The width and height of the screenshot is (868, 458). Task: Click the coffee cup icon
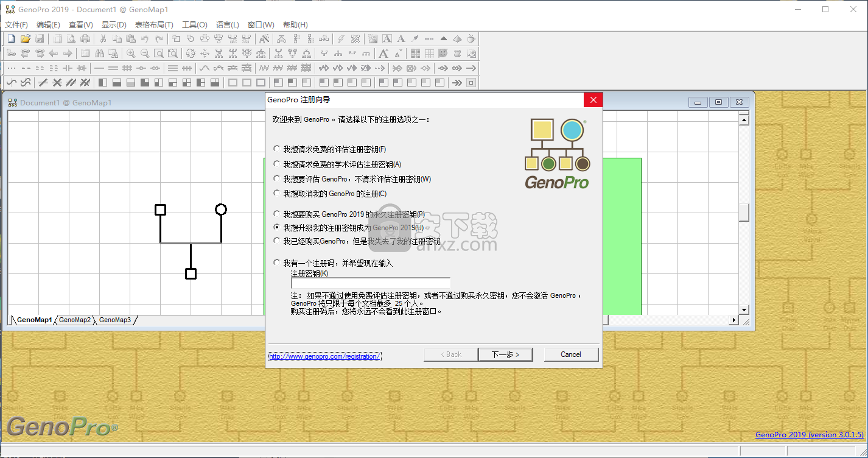[x=471, y=38]
